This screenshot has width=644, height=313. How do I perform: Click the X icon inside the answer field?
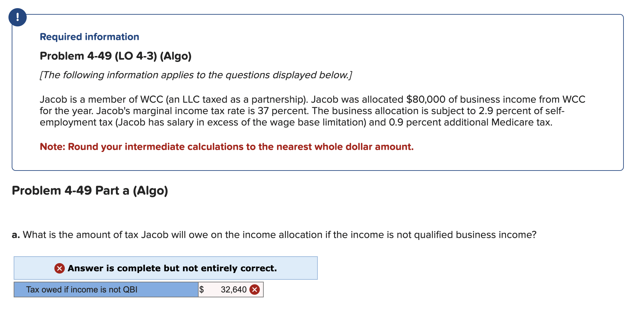coord(254,289)
